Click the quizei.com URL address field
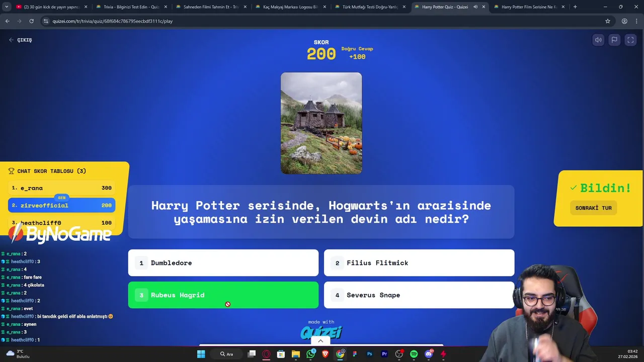Image resolution: width=644 pixels, height=362 pixels. [322, 21]
